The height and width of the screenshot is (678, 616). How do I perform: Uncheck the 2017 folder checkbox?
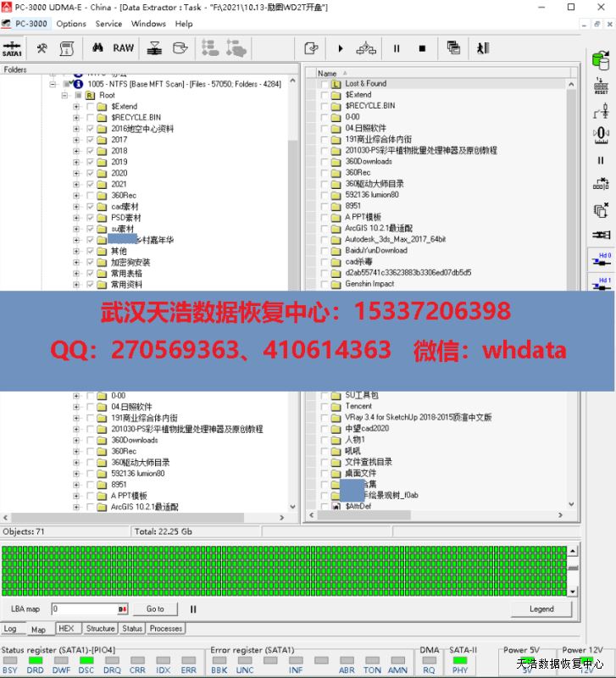tap(90, 140)
